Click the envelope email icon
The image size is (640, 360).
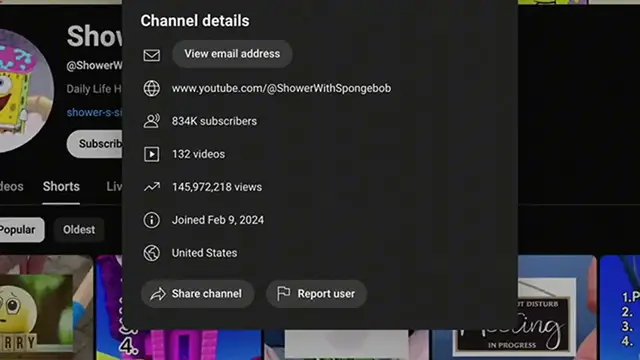[x=151, y=55]
